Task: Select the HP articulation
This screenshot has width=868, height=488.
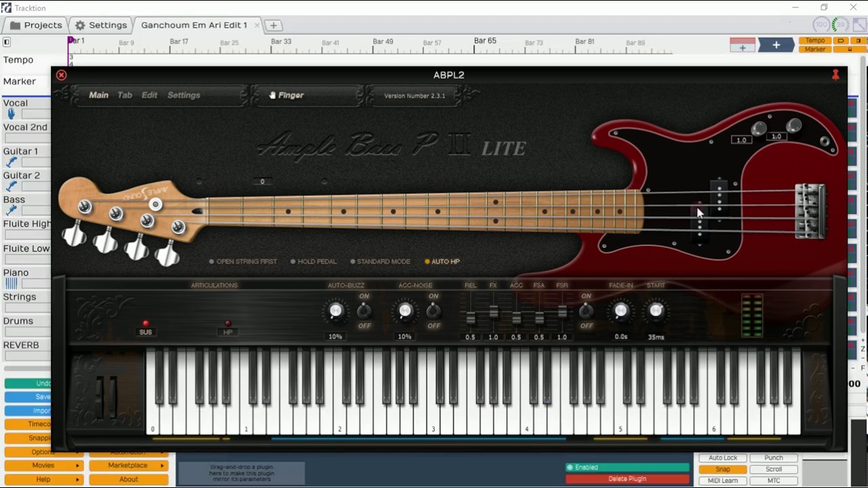Action: point(228,327)
